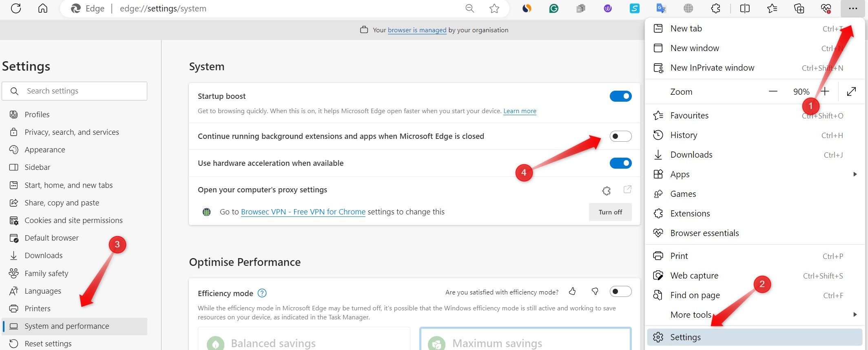Open the three-dot Settings and more menu

pos(852,8)
